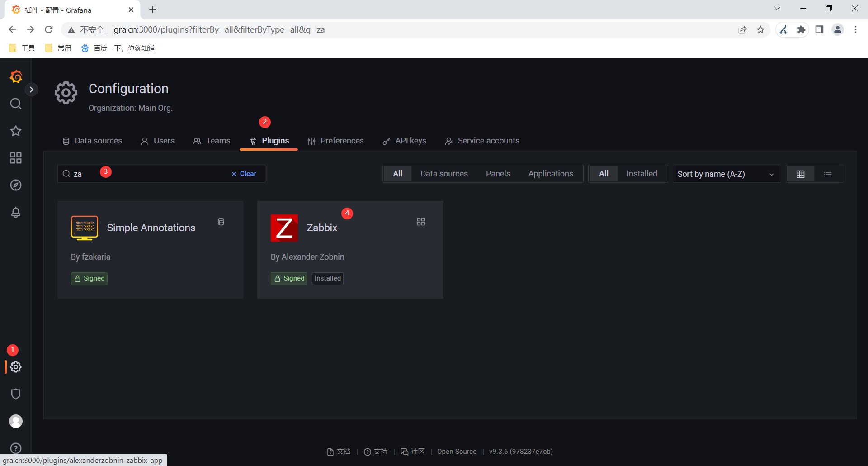The image size is (868, 466).
Task: Open the 文档 documentation footer link
Action: point(339,452)
